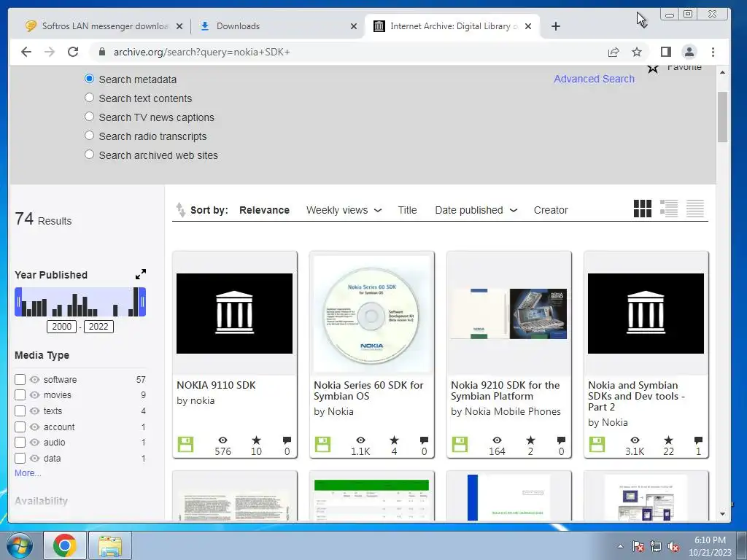Select Search metadata radio button
Screen dimensions: 747x560
89,79
